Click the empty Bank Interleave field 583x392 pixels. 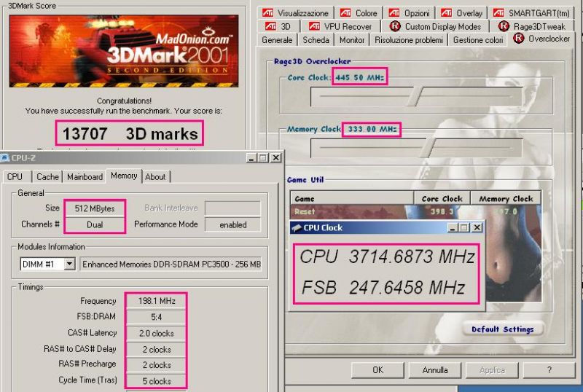[x=232, y=208]
